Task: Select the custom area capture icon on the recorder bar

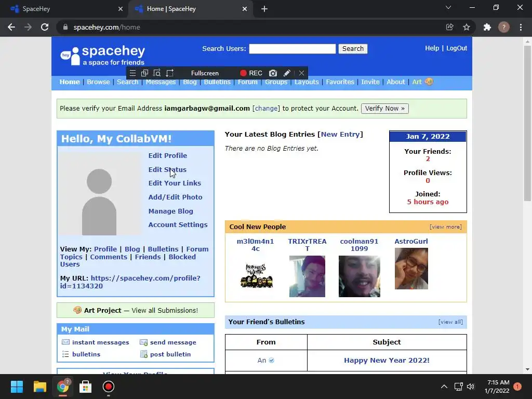Action: pos(170,73)
